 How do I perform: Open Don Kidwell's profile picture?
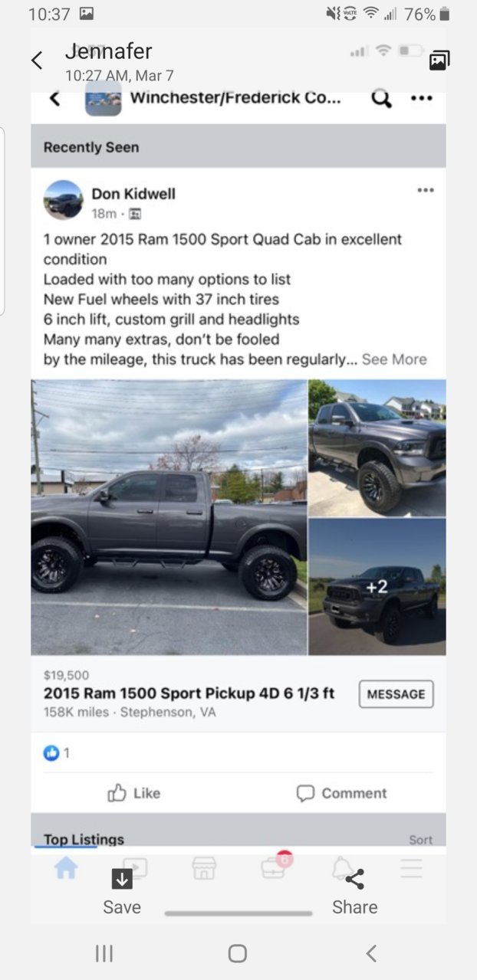63,200
